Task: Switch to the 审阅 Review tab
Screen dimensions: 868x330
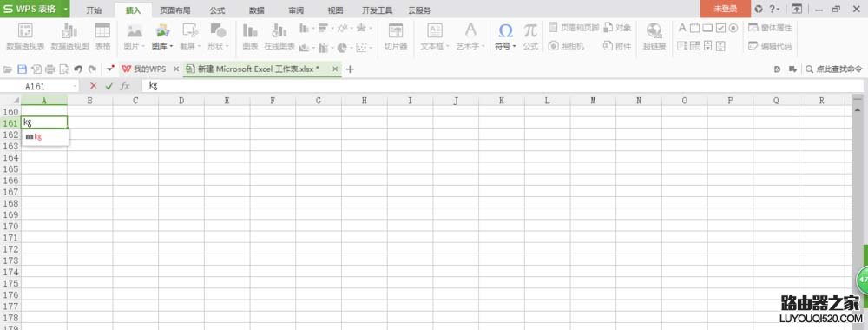Action: tap(296, 10)
